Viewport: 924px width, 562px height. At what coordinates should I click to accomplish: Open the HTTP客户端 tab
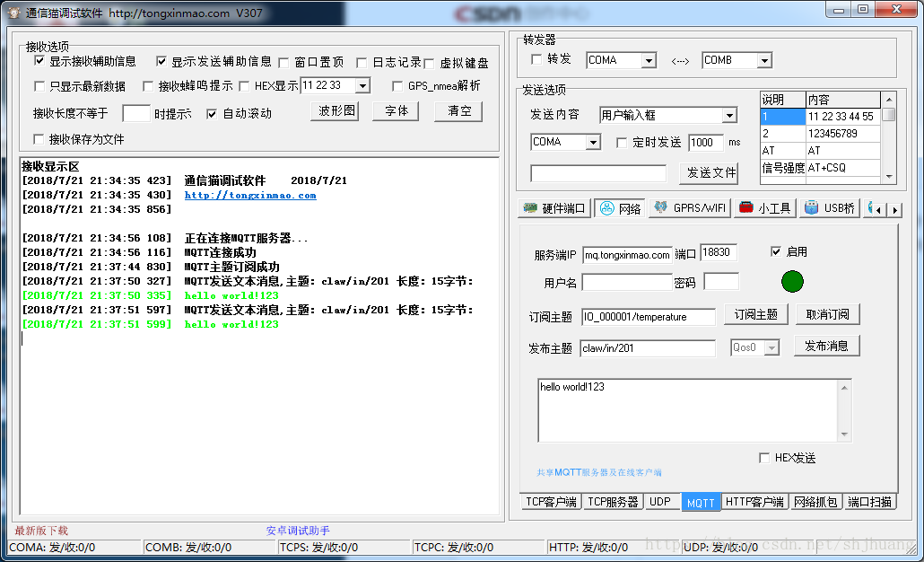[x=754, y=502]
